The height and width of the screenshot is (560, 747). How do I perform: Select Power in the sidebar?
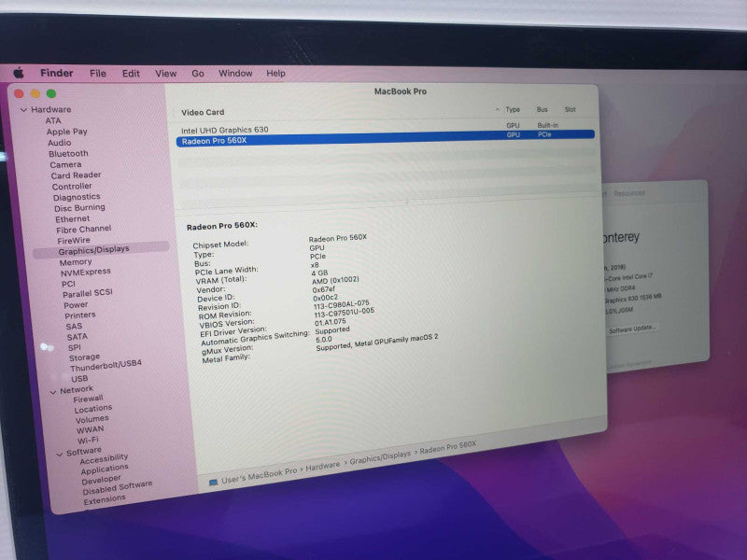tap(76, 305)
